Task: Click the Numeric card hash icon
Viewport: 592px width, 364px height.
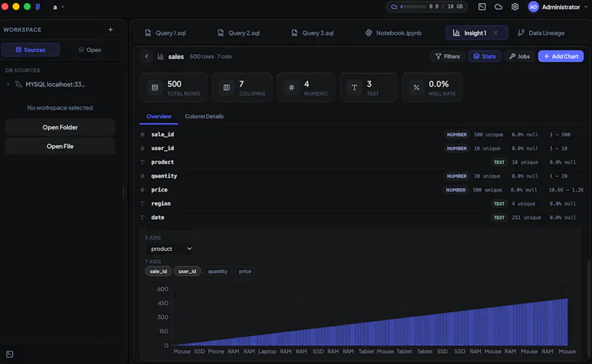Action: coord(291,87)
